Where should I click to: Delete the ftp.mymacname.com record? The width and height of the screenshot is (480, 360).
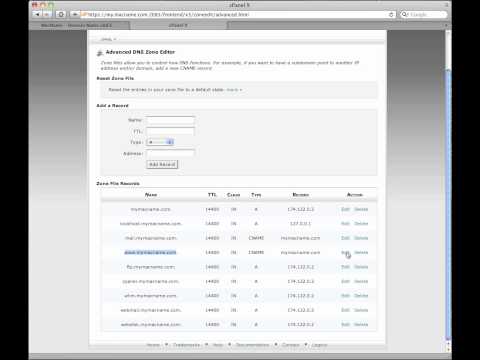pyautogui.click(x=361, y=267)
